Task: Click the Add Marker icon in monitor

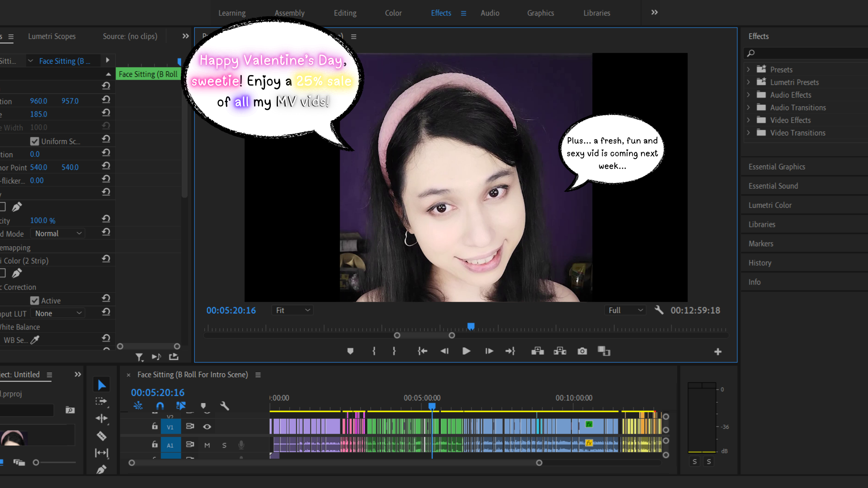Action: 350,351
